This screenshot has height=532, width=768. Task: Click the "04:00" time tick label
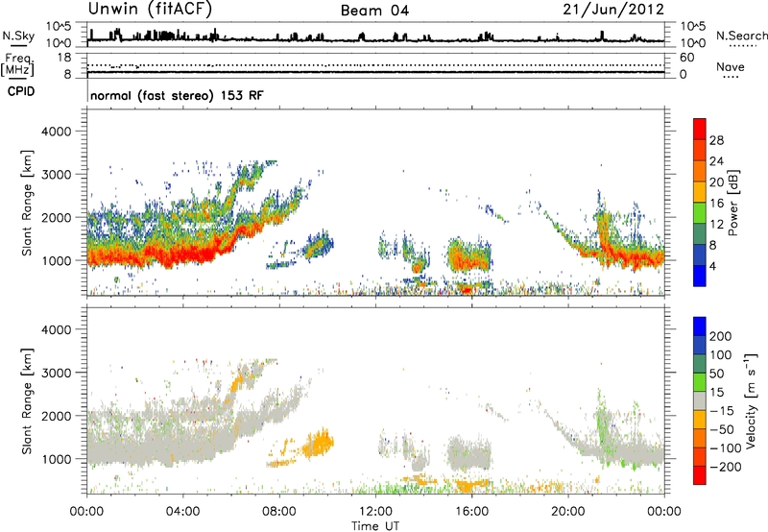[182, 512]
